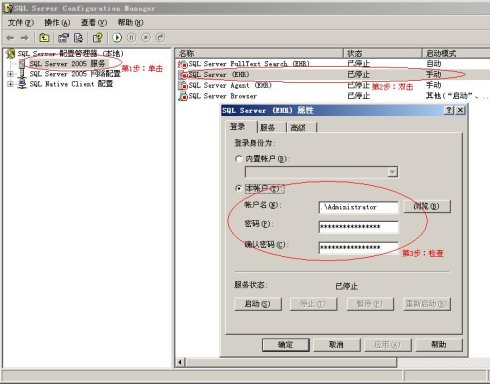Click the password input field
This screenshot has height=384, width=490.
[358, 227]
